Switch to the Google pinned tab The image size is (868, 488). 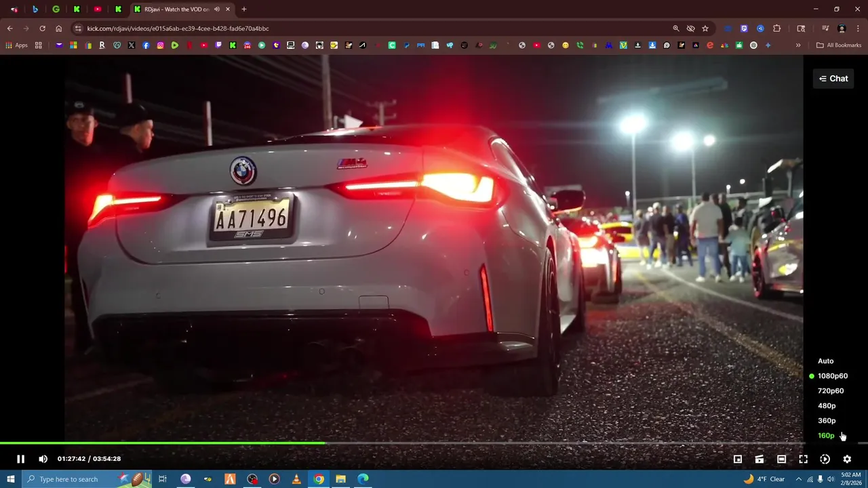tap(56, 9)
